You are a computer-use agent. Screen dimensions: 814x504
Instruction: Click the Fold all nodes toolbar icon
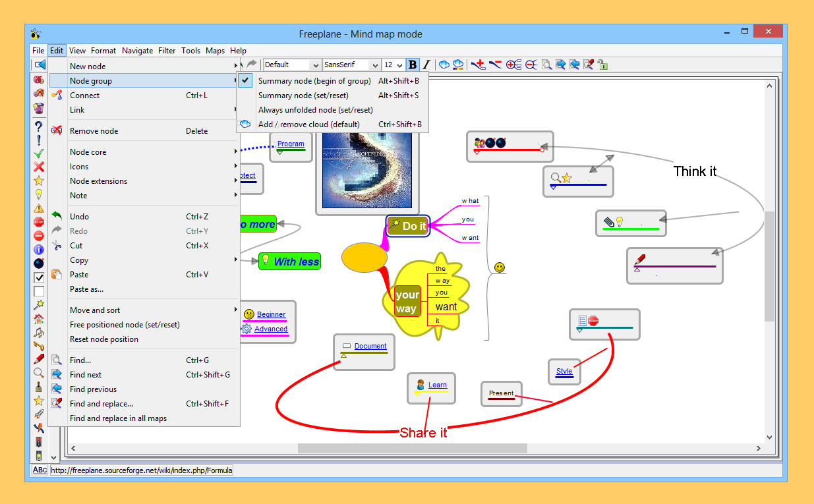coord(531,65)
